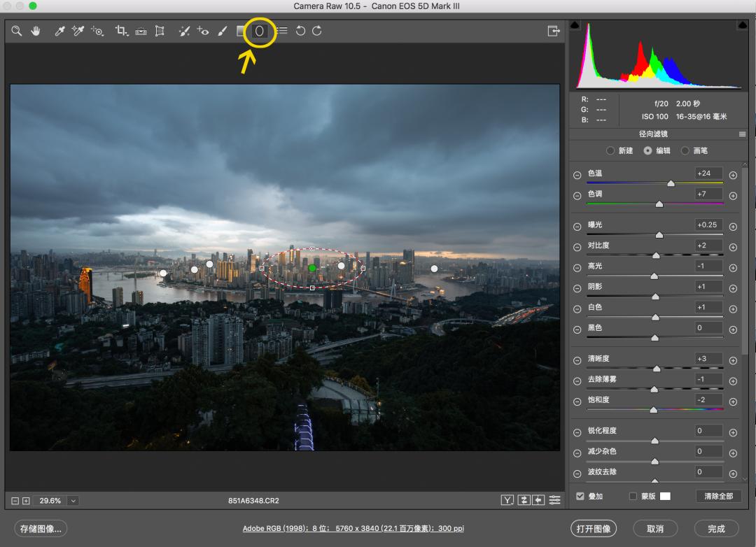
Task: Click the 存储图像 save button
Action: (41, 528)
